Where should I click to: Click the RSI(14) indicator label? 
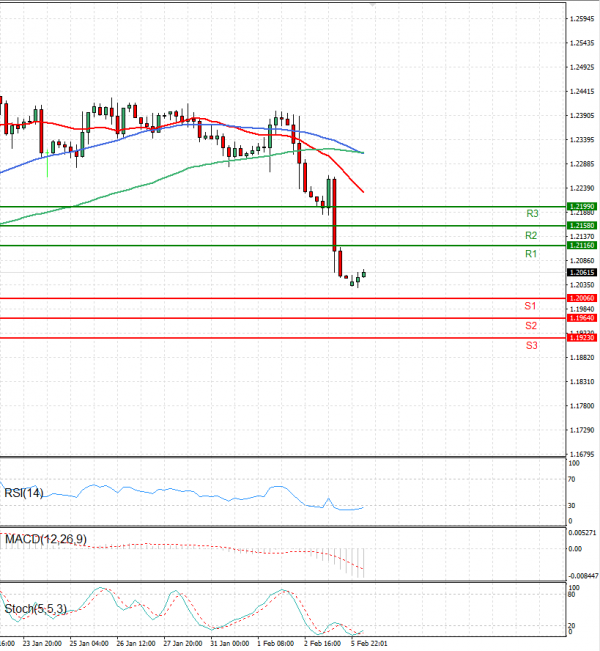pyautogui.click(x=24, y=493)
